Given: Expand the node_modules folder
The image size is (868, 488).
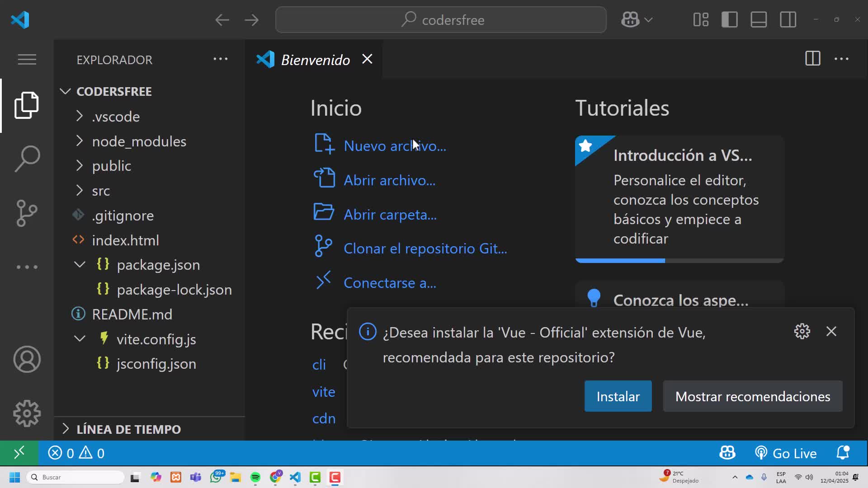Looking at the screenshot, I should [x=80, y=141].
